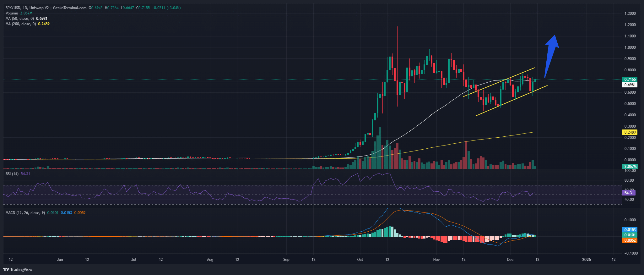Click the purple 54.31 RSI axis tag
This screenshot has height=275, width=644.
(629, 193)
